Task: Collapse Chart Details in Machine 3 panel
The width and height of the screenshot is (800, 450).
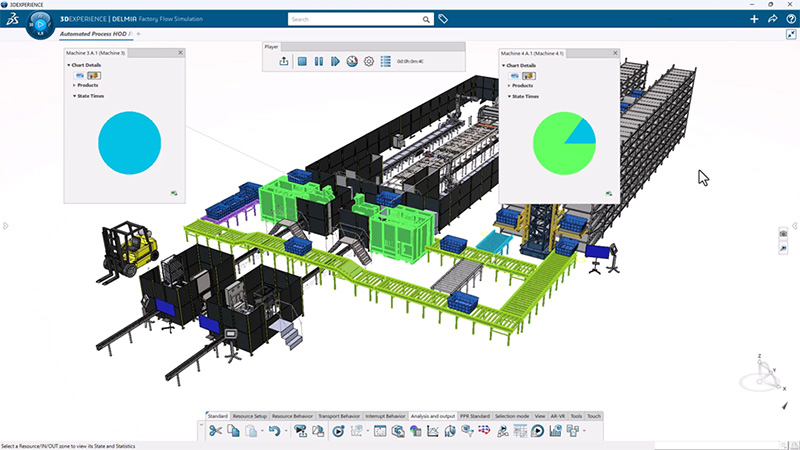Action: [69, 65]
